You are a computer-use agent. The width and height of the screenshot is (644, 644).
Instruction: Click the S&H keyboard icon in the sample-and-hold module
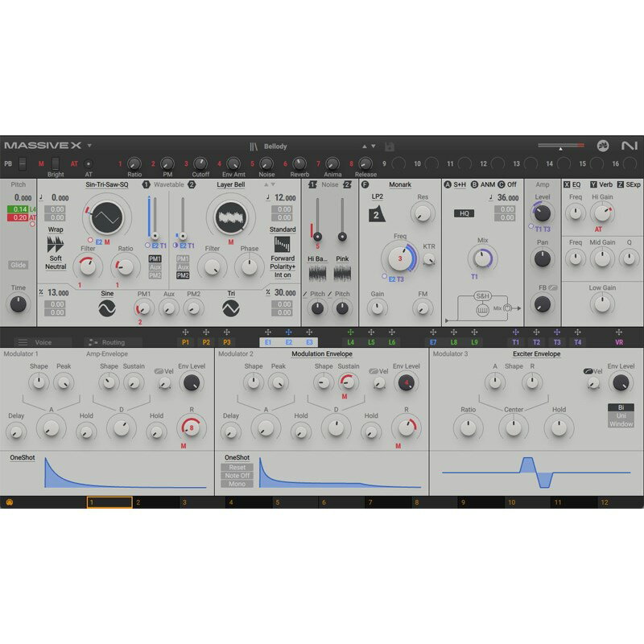(483, 309)
